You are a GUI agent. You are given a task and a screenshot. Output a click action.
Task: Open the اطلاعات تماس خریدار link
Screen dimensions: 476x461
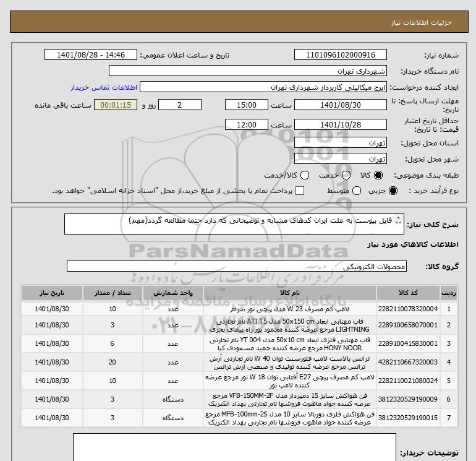click(x=104, y=87)
